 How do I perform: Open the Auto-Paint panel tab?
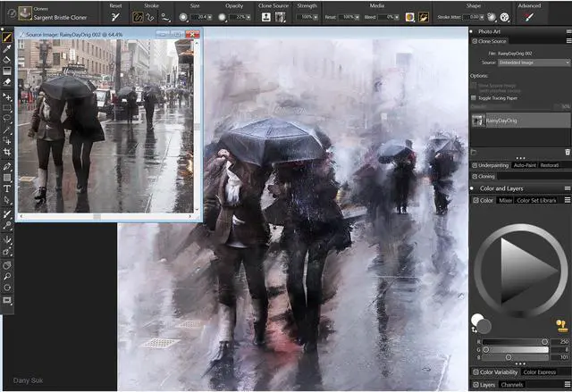(524, 165)
